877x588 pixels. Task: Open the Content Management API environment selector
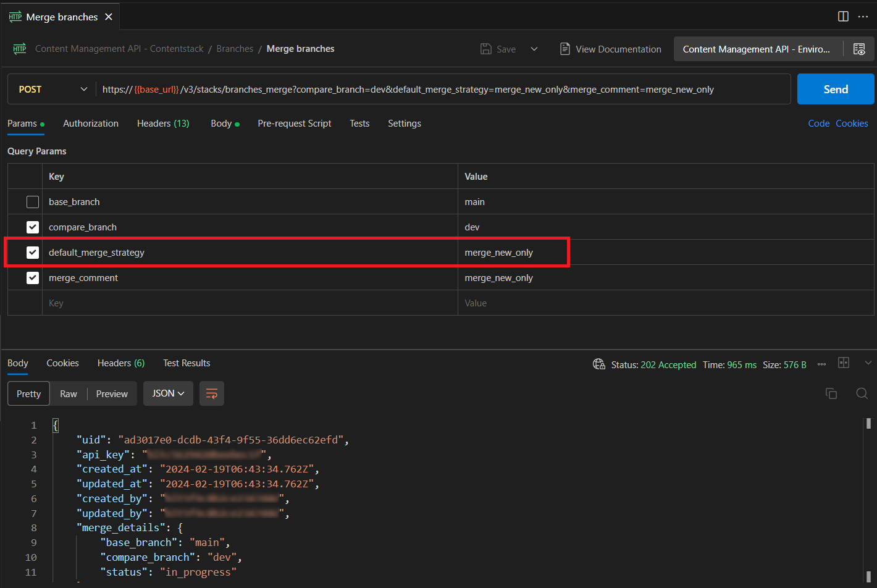(758, 49)
